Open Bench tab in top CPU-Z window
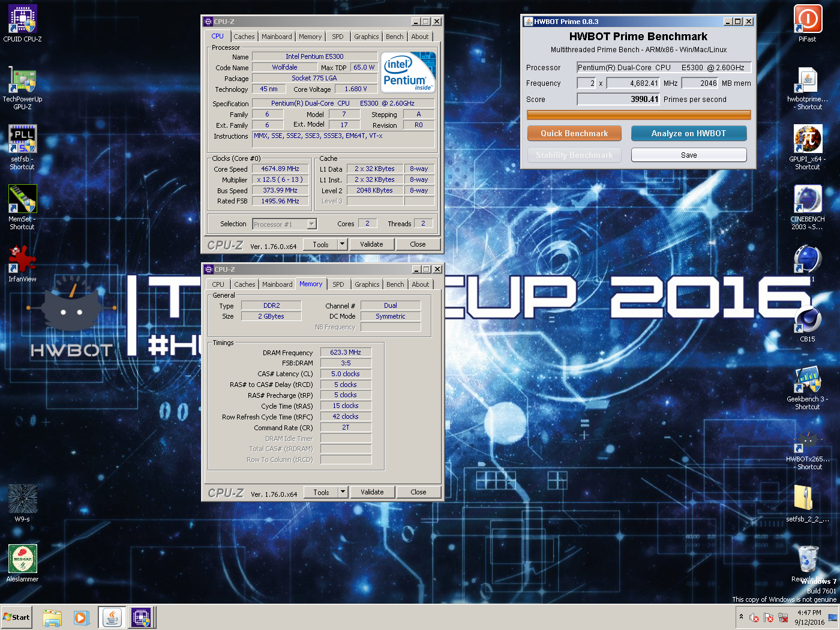Viewport: 840px width, 630px height. [x=395, y=37]
